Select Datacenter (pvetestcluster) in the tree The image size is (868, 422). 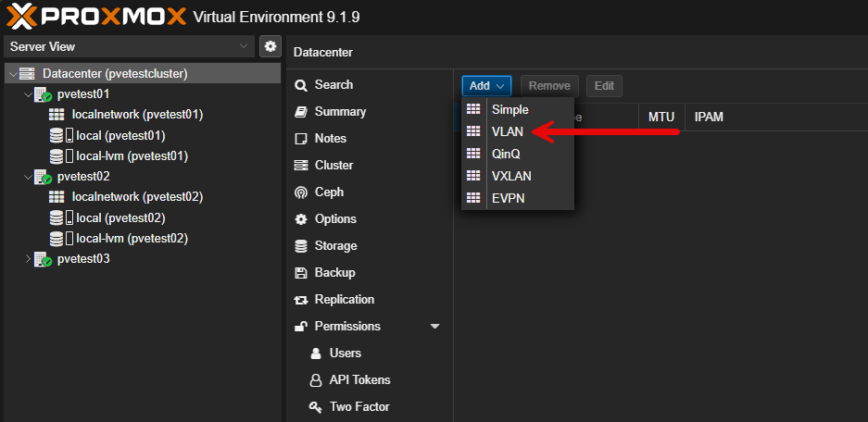pyautogui.click(x=115, y=73)
